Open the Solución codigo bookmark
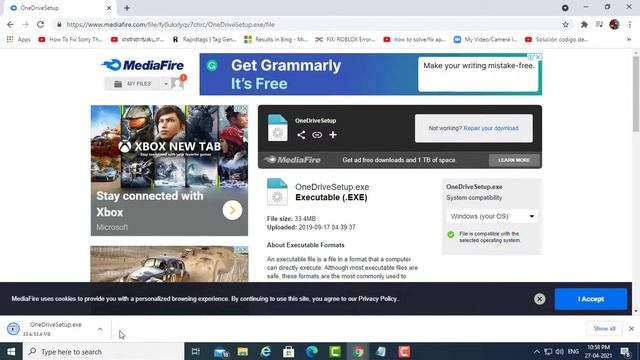 [x=557, y=40]
